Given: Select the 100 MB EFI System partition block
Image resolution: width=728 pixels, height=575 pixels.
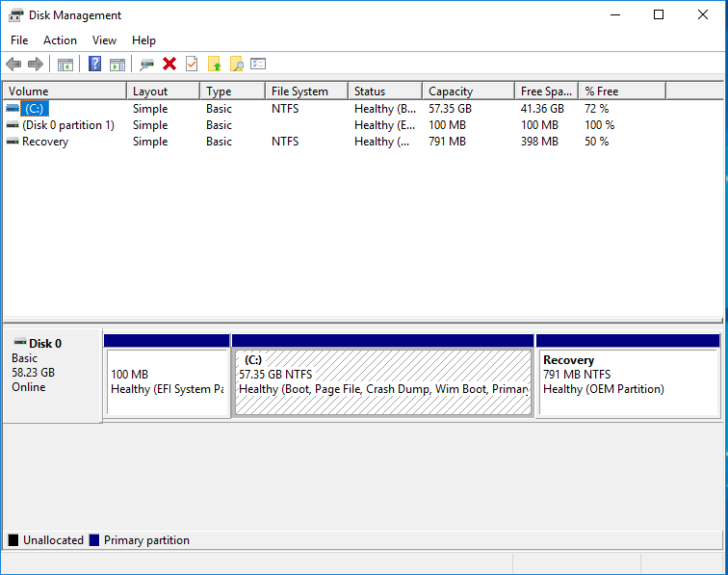Looking at the screenshot, I should (x=167, y=376).
